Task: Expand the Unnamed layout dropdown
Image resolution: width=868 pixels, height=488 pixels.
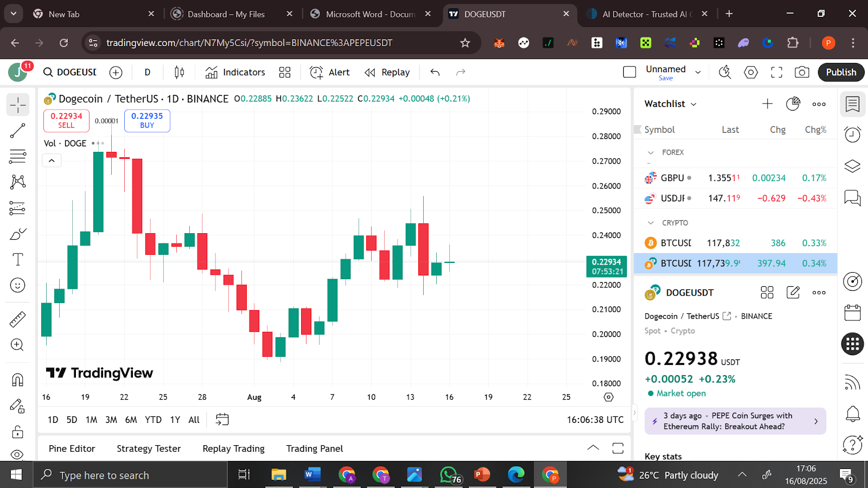Action: pos(698,72)
